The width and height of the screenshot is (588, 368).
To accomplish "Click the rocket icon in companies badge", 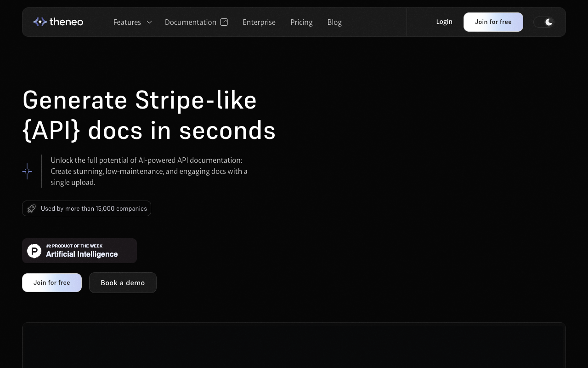I will tap(32, 208).
